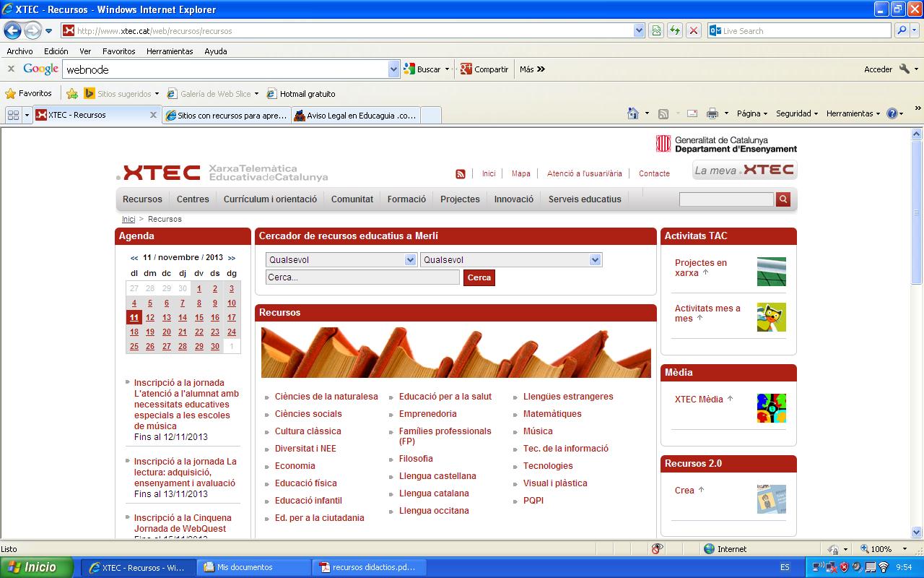This screenshot has width=924, height=578.
Task: Expand the second Qualsevol dropdown
Action: pyautogui.click(x=595, y=260)
